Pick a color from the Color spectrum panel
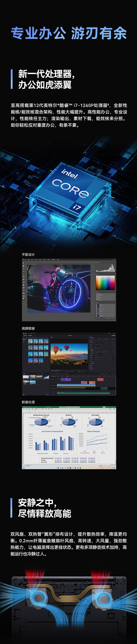 105,283
